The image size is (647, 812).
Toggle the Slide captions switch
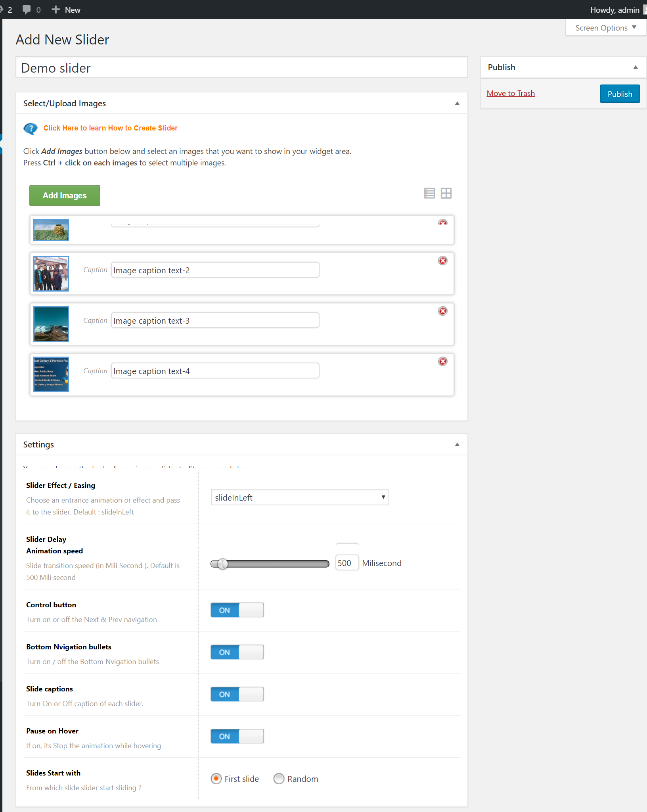pos(237,694)
